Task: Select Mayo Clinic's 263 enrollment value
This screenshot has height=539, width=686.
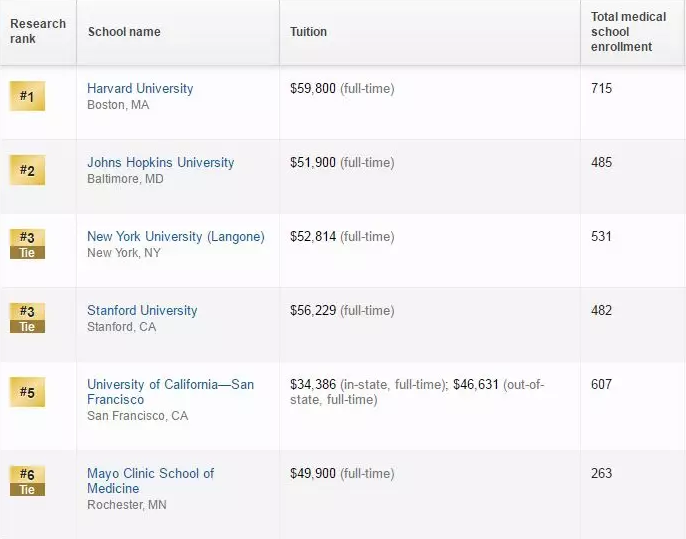Action: (601, 473)
